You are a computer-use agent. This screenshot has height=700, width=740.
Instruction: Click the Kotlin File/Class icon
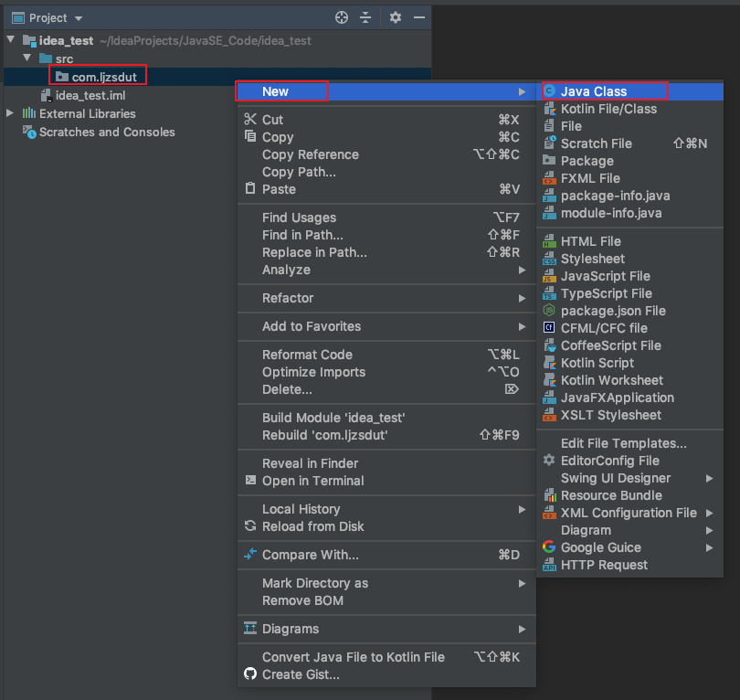click(549, 109)
